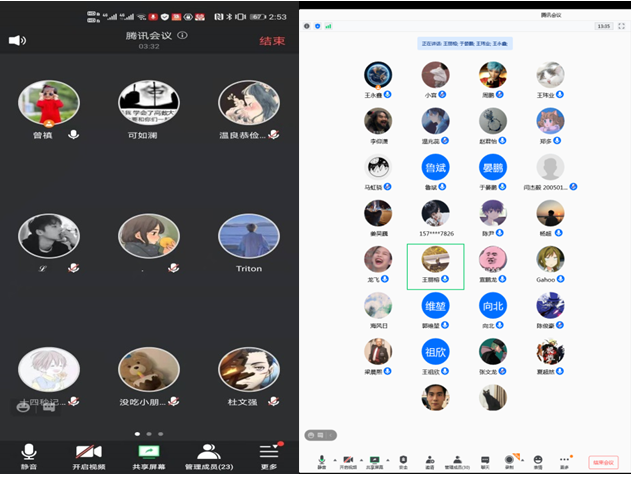Open the desktop 聊天 chat icon
Image resolution: width=631 pixels, height=477 pixels.
[485, 460]
